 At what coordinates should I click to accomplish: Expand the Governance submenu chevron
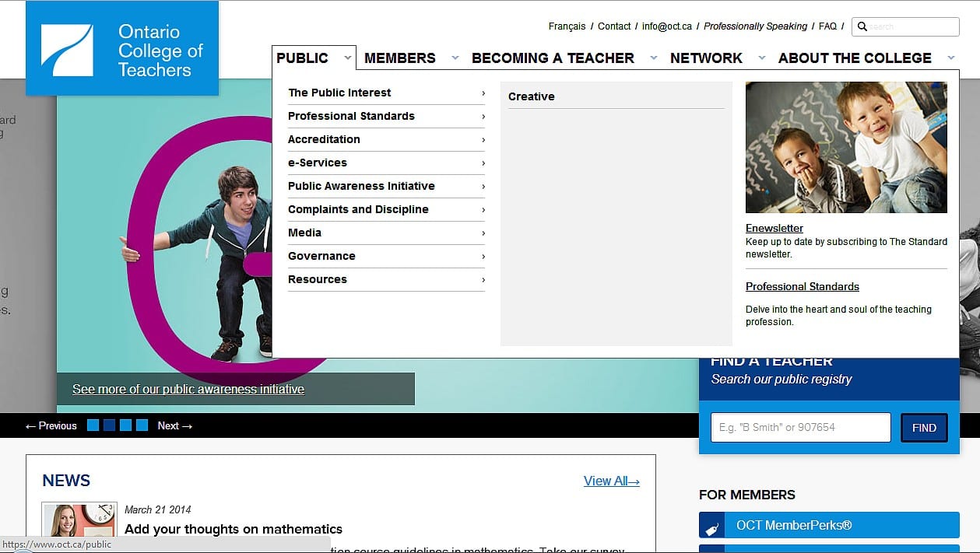(483, 257)
